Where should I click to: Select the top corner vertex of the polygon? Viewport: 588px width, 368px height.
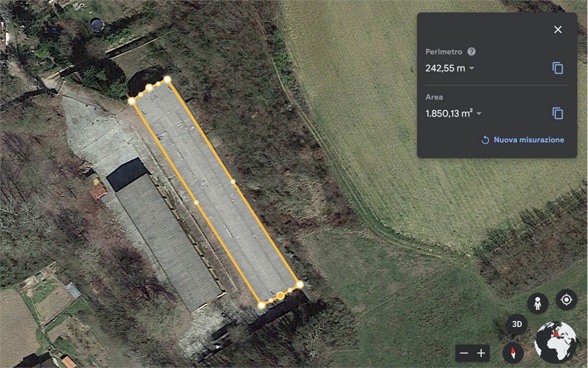pos(167,79)
